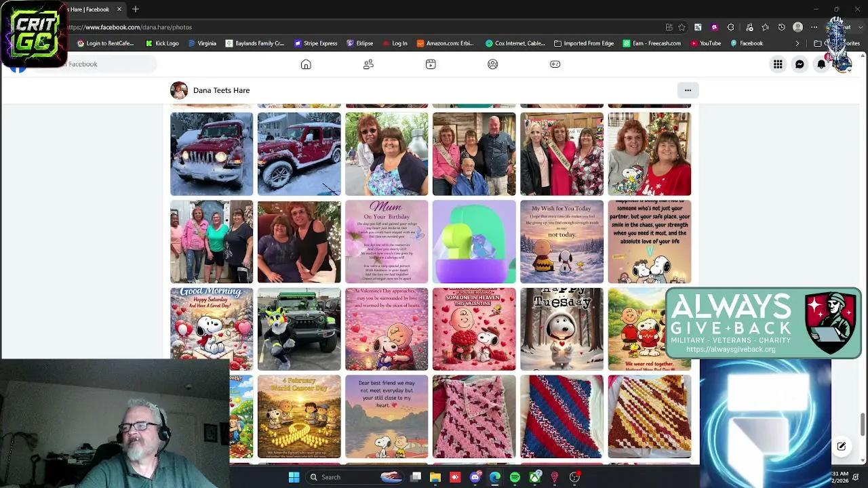Open the 'Mum On Your Birthday' image
This screenshot has height=488, width=868.
click(x=387, y=241)
